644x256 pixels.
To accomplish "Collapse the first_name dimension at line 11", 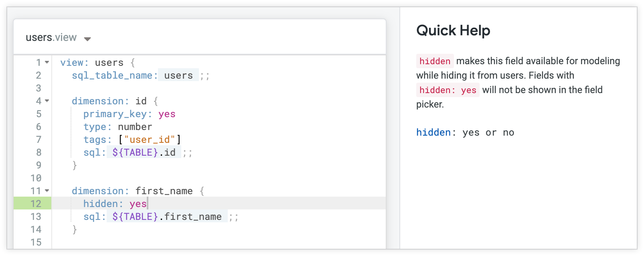I will [x=47, y=191].
